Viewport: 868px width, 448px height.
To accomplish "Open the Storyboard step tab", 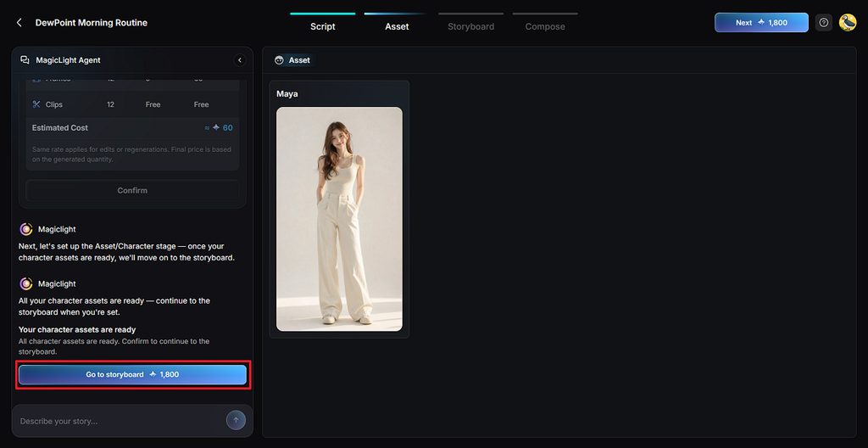I will [x=471, y=26].
